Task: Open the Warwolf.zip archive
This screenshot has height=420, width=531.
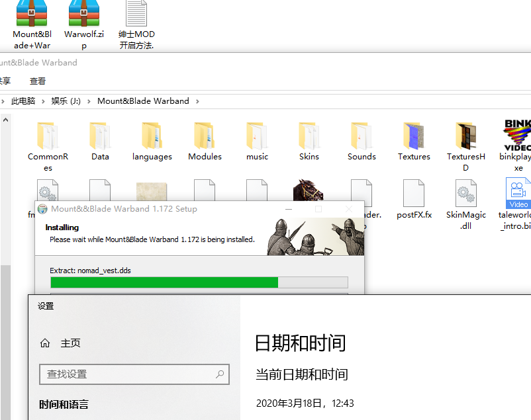Action: pyautogui.click(x=84, y=24)
